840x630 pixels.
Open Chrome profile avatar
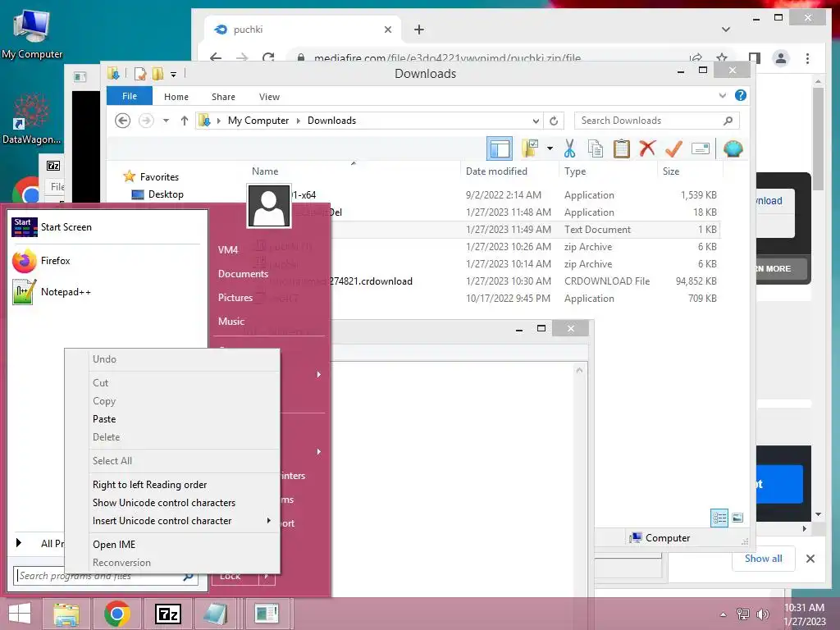(x=781, y=58)
